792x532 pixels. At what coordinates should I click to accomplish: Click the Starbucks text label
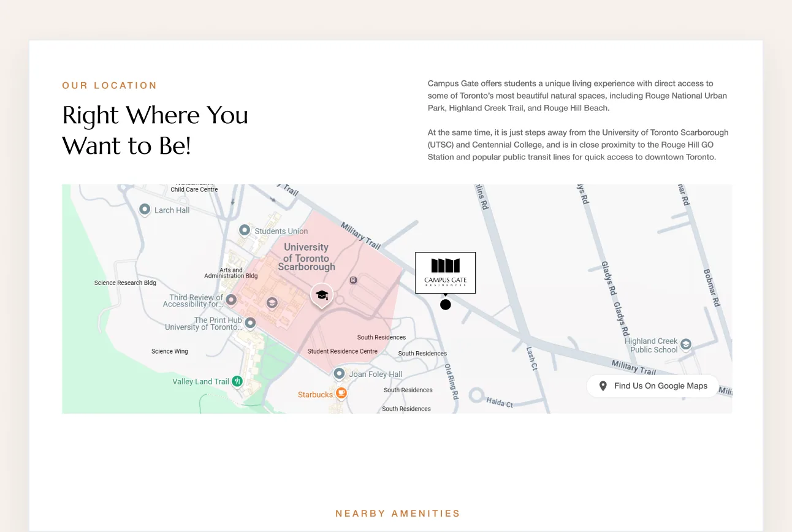pyautogui.click(x=315, y=395)
